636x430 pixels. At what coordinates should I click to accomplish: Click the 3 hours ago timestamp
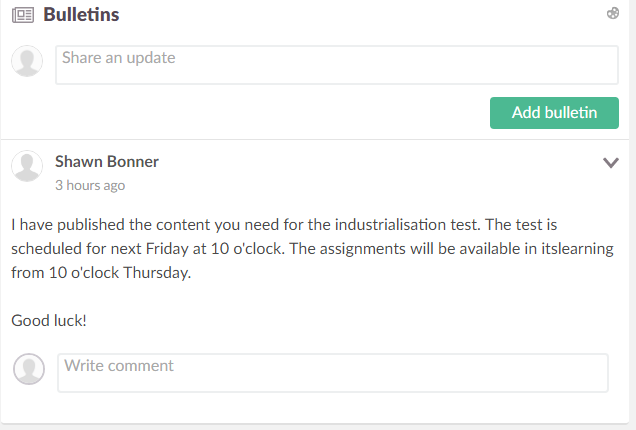click(90, 185)
